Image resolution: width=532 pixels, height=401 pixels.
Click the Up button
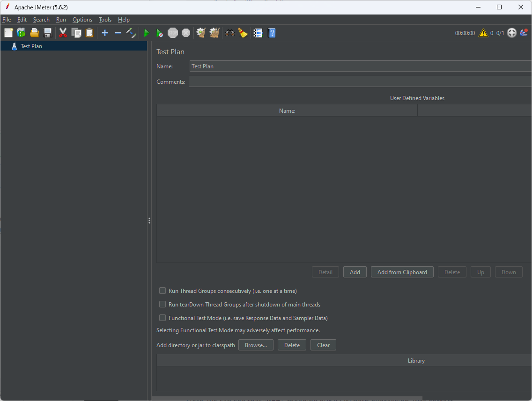[x=481, y=272]
